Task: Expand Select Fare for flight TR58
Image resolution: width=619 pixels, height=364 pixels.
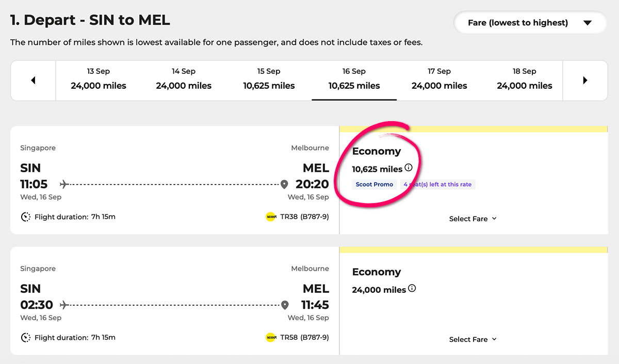Action: [x=473, y=339]
